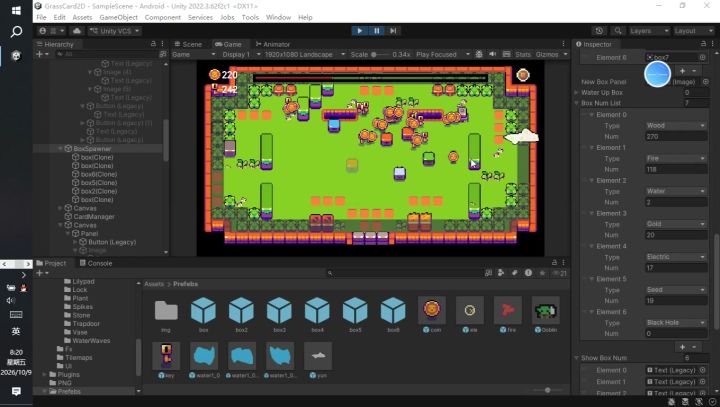Open the Type dropdown showing Black Hole
720x407 pixels.
point(676,322)
